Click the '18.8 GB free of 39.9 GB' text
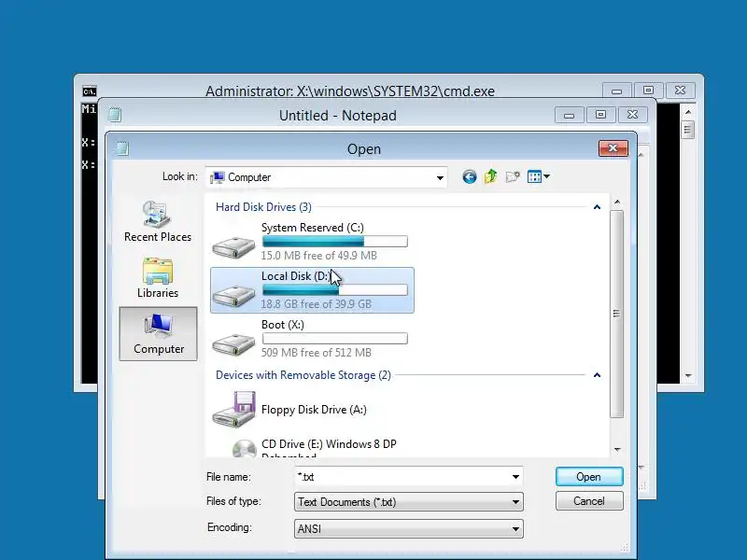The width and height of the screenshot is (747, 560). (316, 304)
